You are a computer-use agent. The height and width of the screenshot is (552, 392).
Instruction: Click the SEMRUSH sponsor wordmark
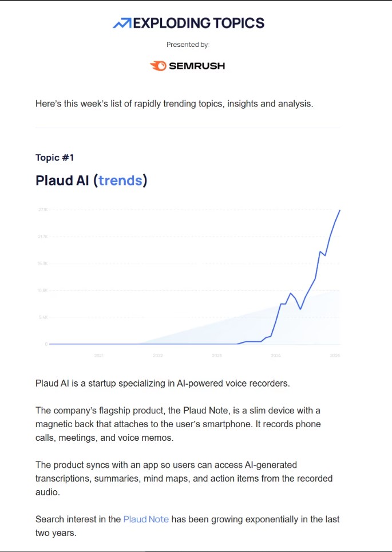(x=197, y=66)
